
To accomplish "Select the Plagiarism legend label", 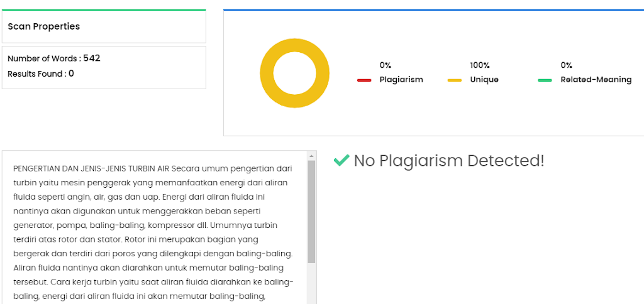I will click(x=401, y=80).
